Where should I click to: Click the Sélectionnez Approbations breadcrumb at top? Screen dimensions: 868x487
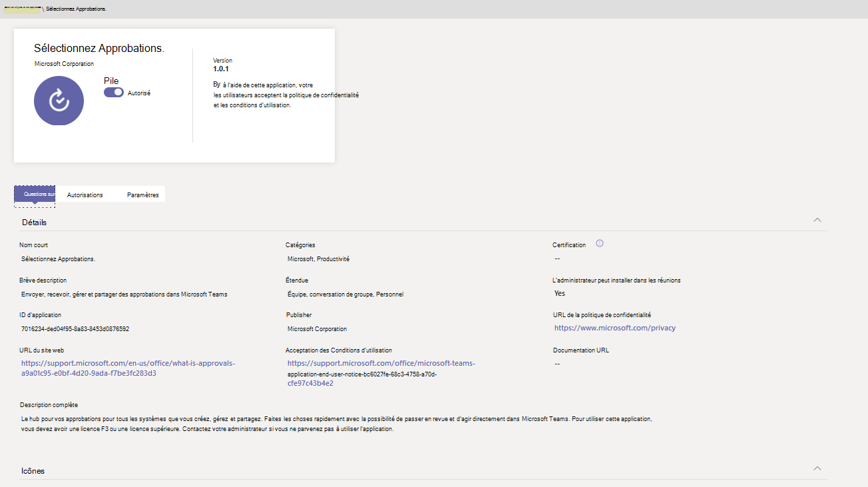coord(77,9)
